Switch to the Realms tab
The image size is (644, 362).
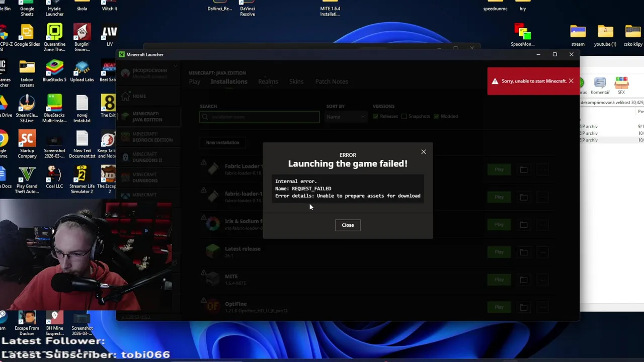[x=268, y=81]
